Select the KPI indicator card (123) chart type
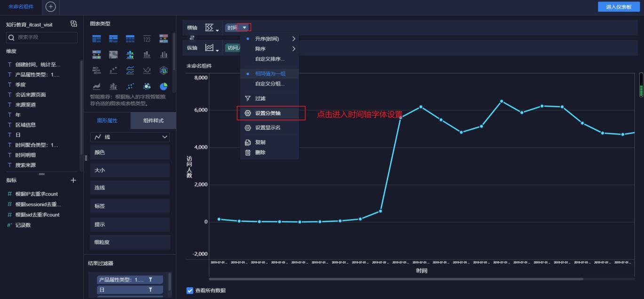The image size is (644, 299). click(x=147, y=39)
